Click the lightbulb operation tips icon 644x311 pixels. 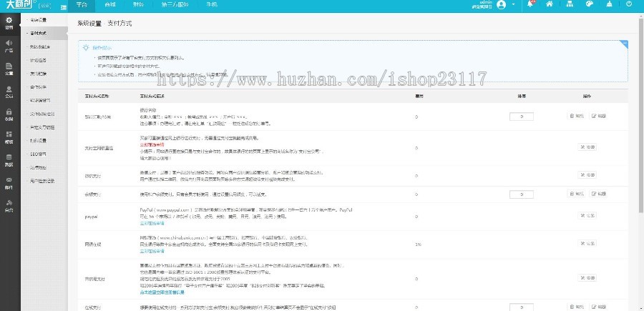[85, 48]
